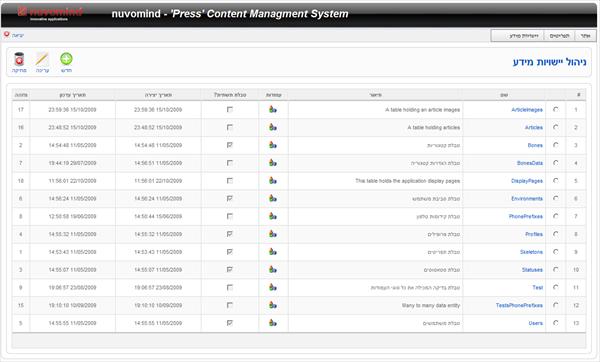Open columns icon in Profiles row
The width and height of the screenshot is (600, 362).
pyautogui.click(x=272, y=234)
